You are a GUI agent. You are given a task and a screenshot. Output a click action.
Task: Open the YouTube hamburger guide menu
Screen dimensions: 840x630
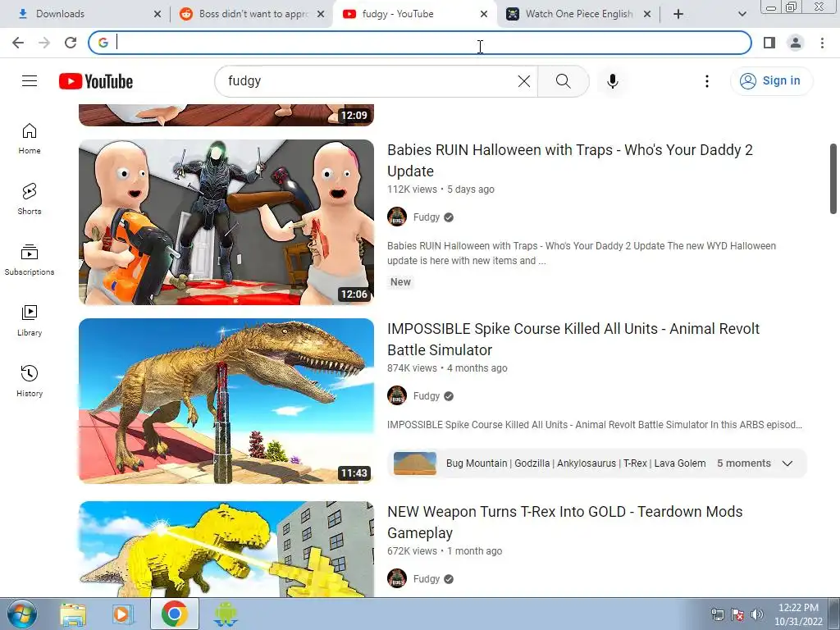30,81
